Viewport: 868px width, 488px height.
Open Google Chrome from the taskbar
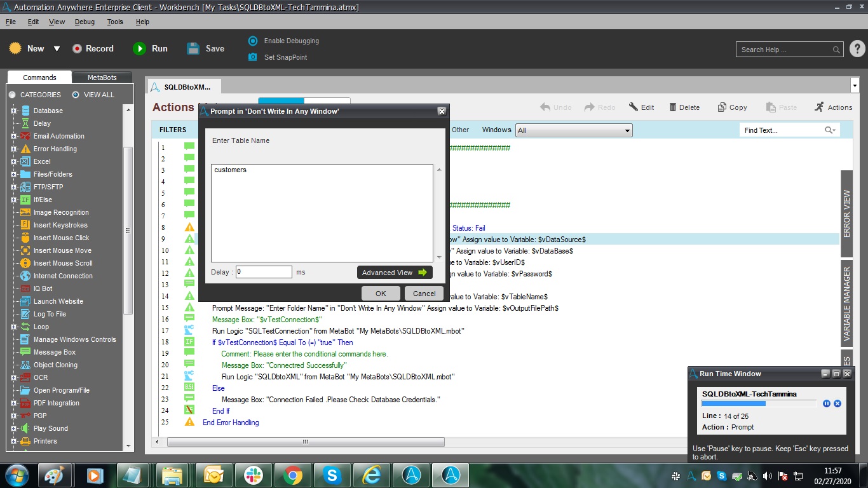pos(293,475)
